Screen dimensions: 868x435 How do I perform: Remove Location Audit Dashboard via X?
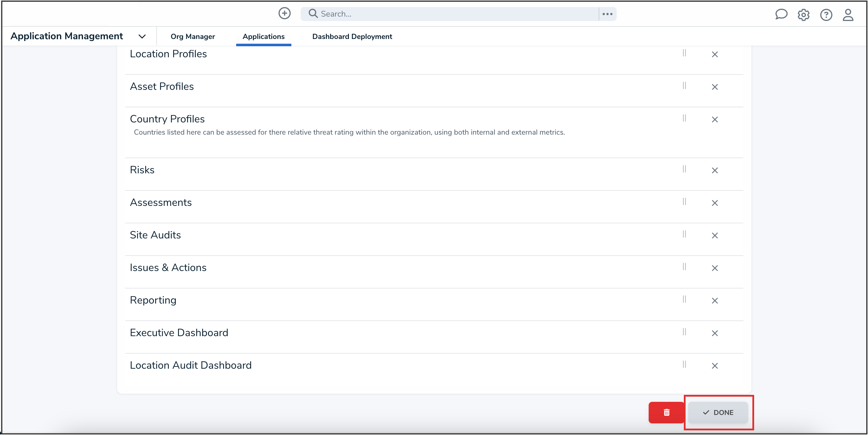point(715,366)
